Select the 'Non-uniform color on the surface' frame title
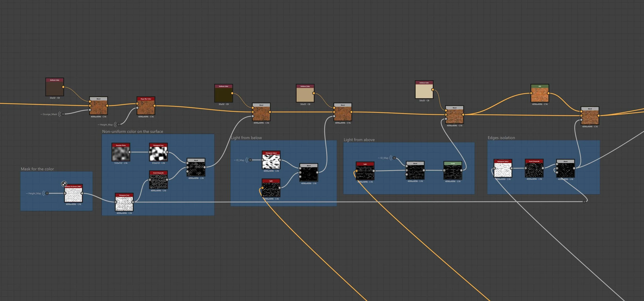The width and height of the screenshot is (644, 301). point(132,131)
